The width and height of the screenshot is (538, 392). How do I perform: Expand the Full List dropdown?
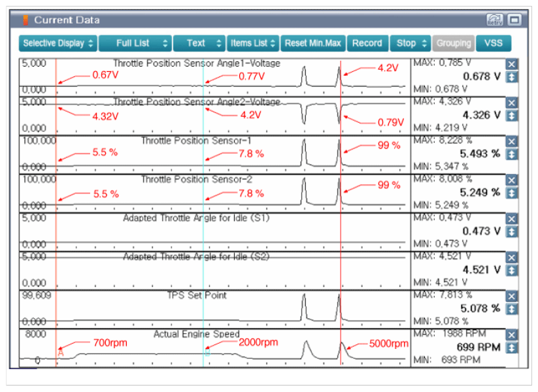click(135, 43)
